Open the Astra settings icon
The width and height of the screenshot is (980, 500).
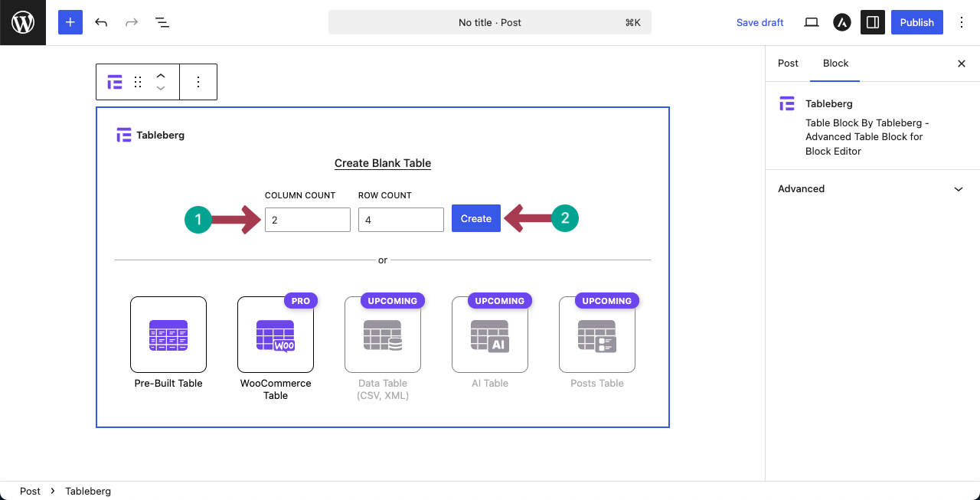click(x=842, y=22)
